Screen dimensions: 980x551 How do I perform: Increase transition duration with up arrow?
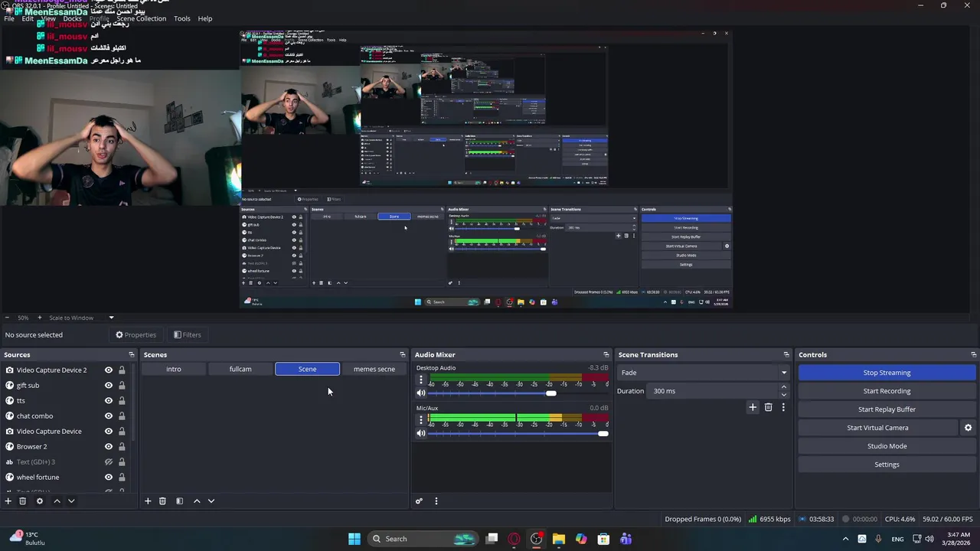(x=784, y=387)
